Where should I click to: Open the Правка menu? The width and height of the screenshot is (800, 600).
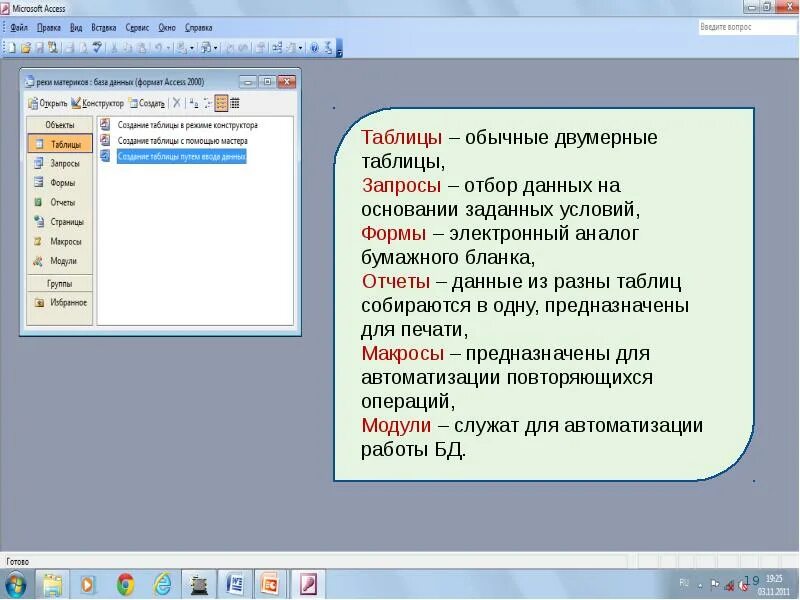click(48, 28)
